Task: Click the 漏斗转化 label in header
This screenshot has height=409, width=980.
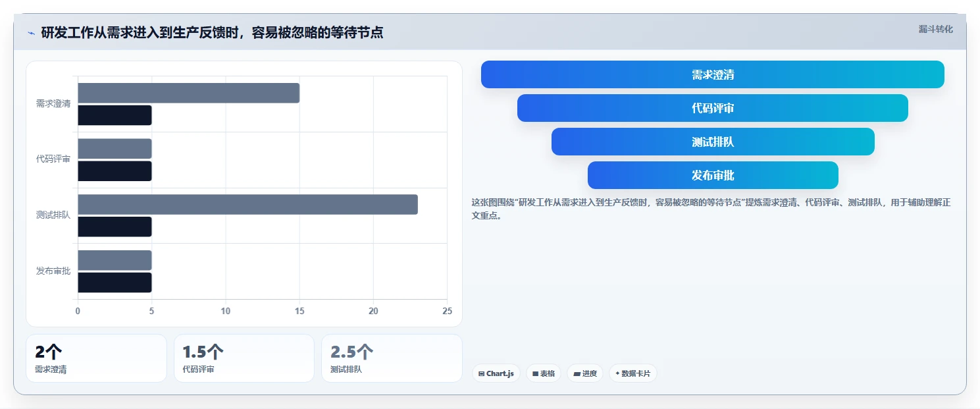Action: 935,29
